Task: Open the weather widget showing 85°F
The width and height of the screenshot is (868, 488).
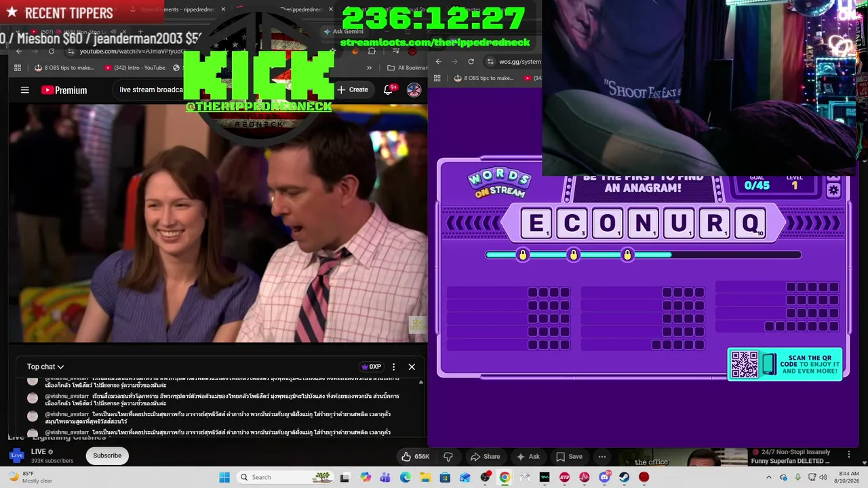Action: click(31, 477)
